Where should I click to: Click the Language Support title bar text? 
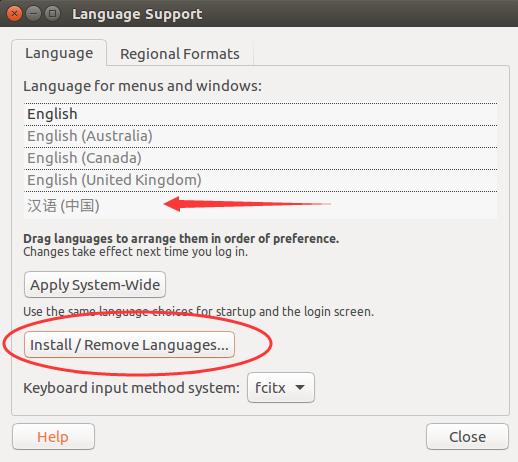pos(137,14)
